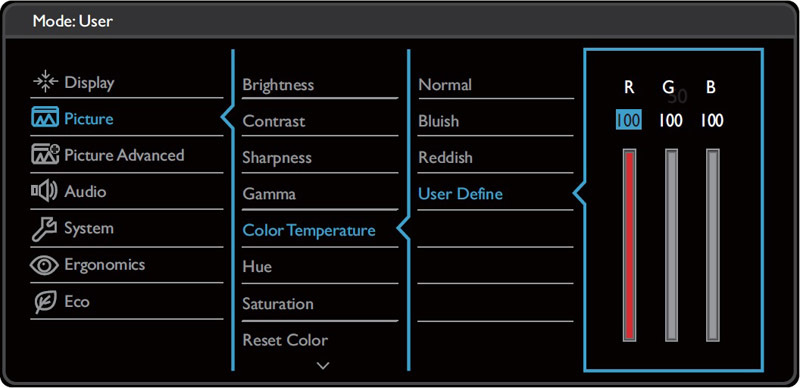The height and width of the screenshot is (388, 800).
Task: Click the System wrench icon
Action: coord(45,228)
